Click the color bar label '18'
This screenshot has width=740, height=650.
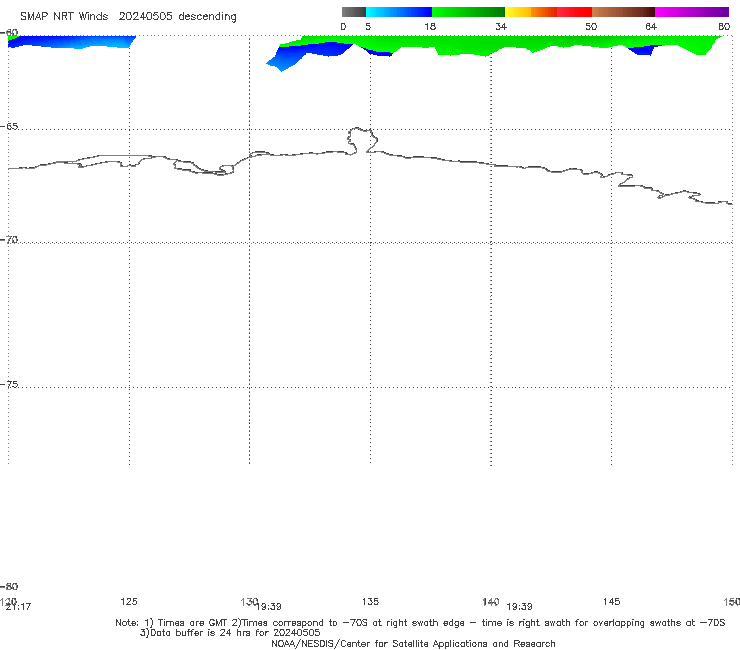[429, 26]
